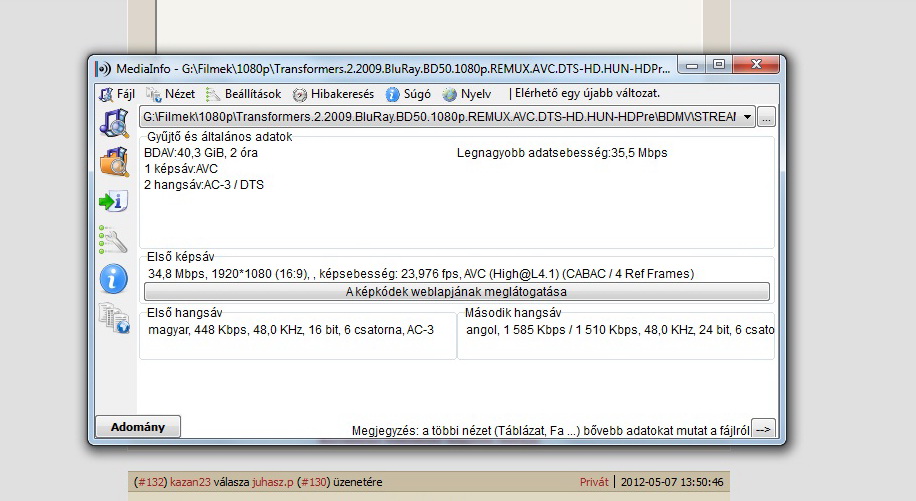Expand the file path dropdown arrow
The image size is (916, 501).
(747, 117)
